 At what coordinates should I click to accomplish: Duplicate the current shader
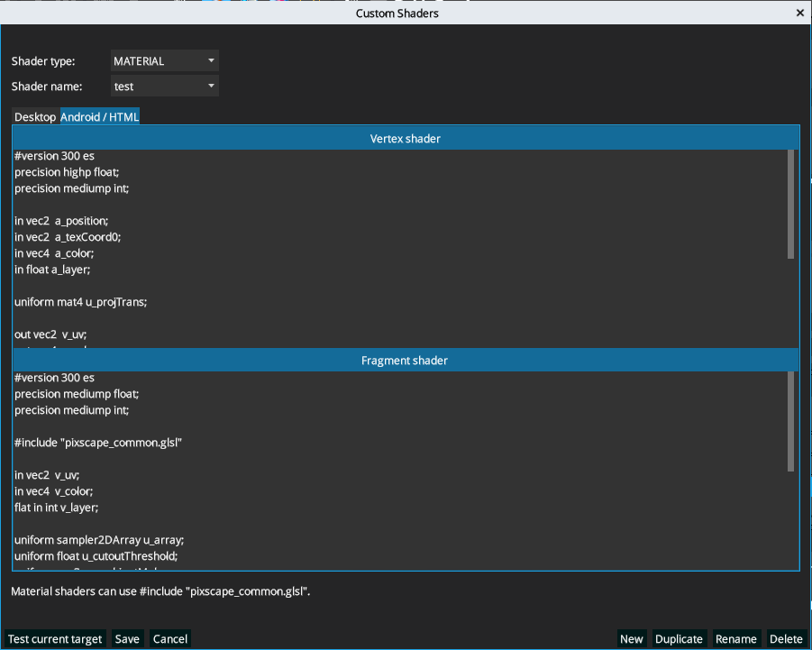click(x=679, y=638)
